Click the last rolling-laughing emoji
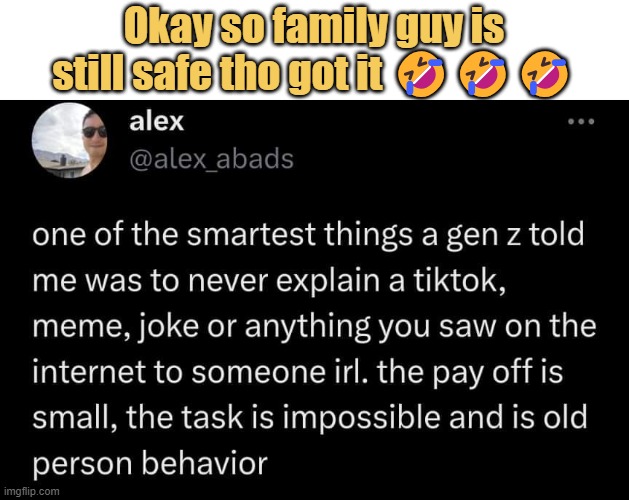This screenshot has width=629, height=500. coord(544,73)
